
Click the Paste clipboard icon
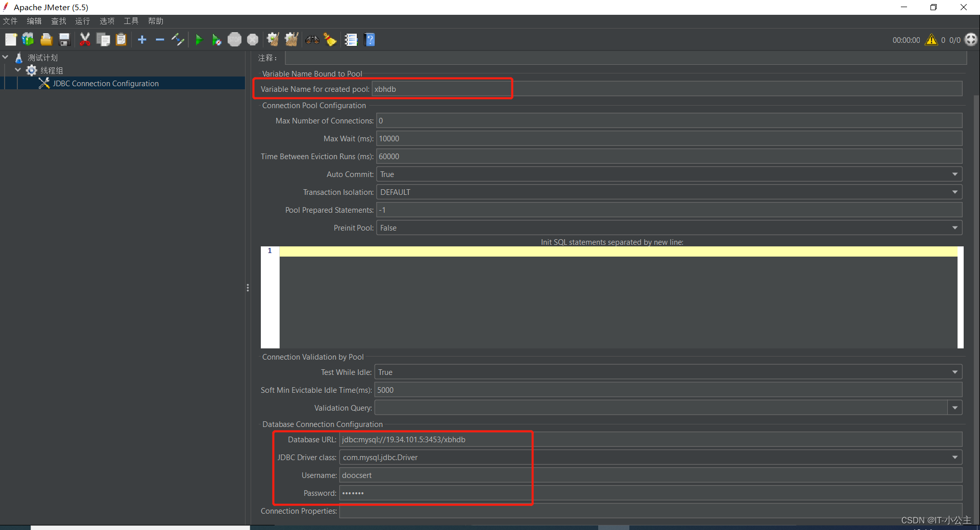(121, 39)
